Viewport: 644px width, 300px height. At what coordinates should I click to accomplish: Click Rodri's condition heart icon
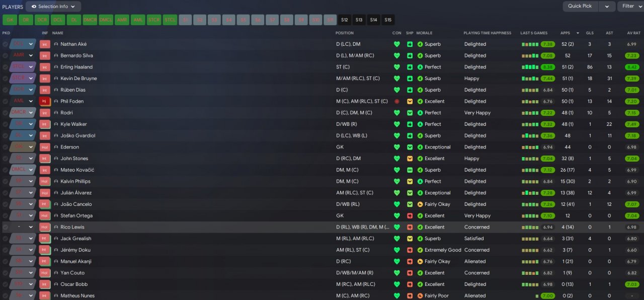click(397, 113)
